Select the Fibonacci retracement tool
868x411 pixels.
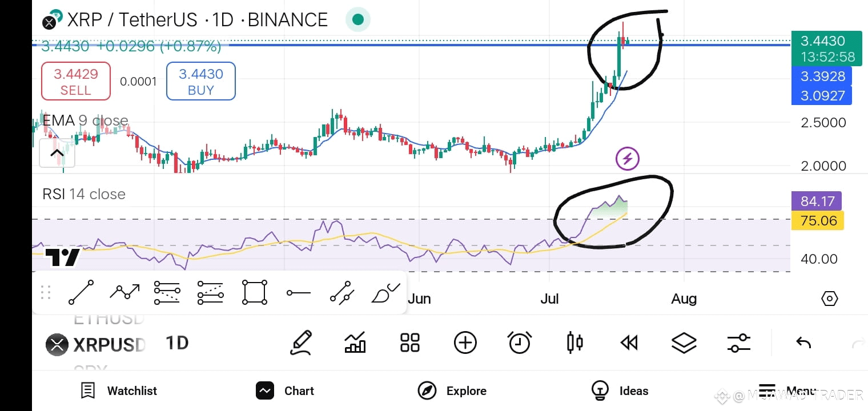point(167,293)
